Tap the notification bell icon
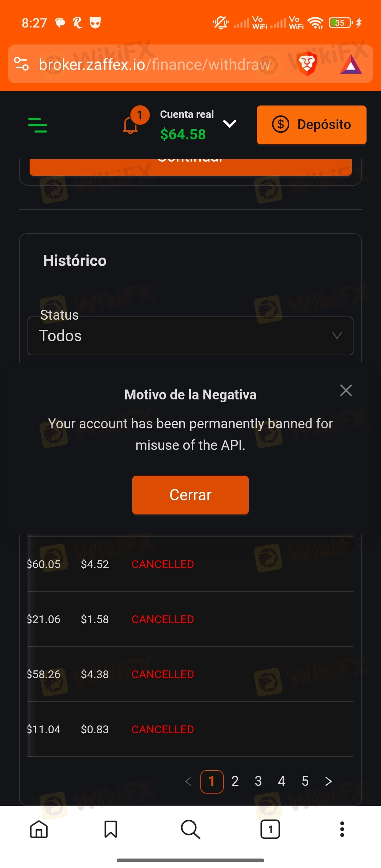381x868 pixels. tap(131, 125)
